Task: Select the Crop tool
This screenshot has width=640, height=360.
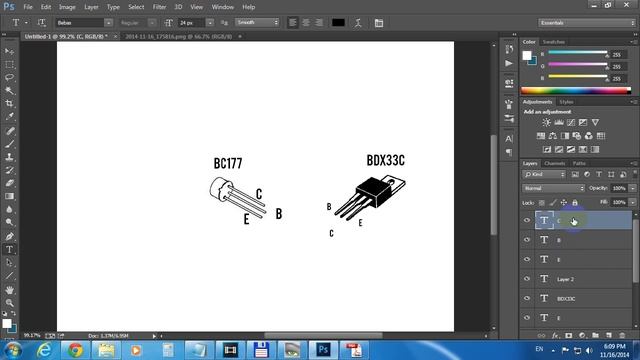Action: pyautogui.click(x=9, y=103)
